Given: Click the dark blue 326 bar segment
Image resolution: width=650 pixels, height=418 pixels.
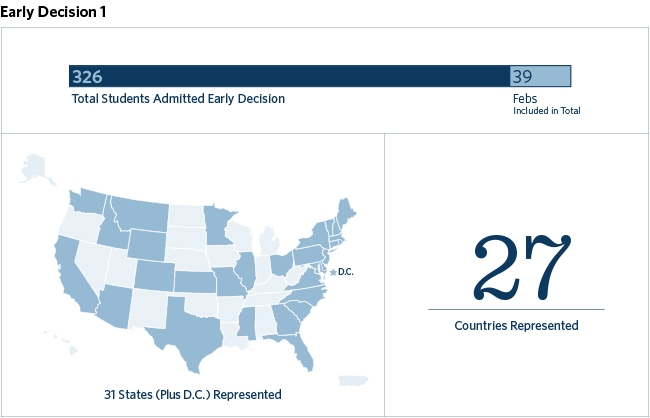Looking at the screenshot, I should 289,76.
